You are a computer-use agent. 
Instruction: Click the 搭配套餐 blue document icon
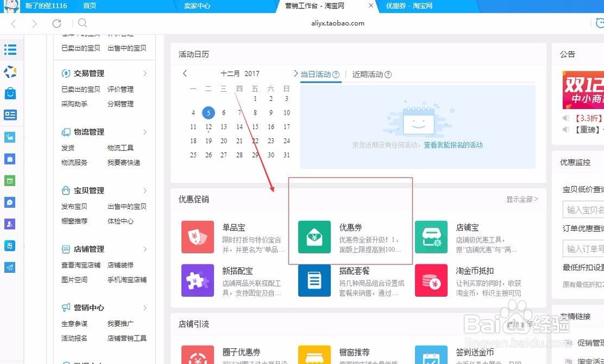pyautogui.click(x=314, y=281)
